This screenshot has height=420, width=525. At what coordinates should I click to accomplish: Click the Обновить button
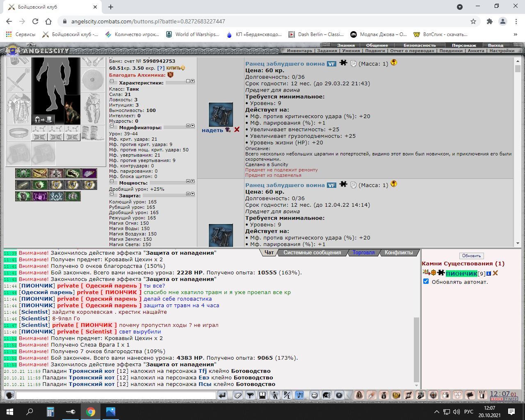[471, 256]
